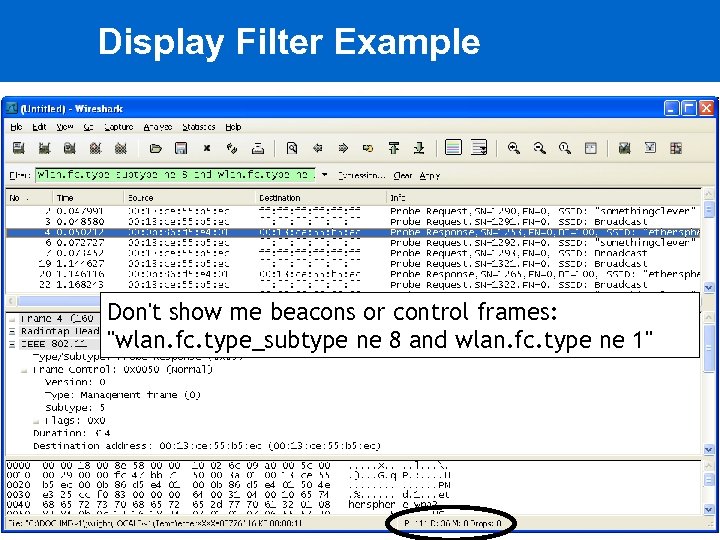Screen dimensions: 720x540
Task: Collapse the Frame Control tree node
Action: click(24, 370)
